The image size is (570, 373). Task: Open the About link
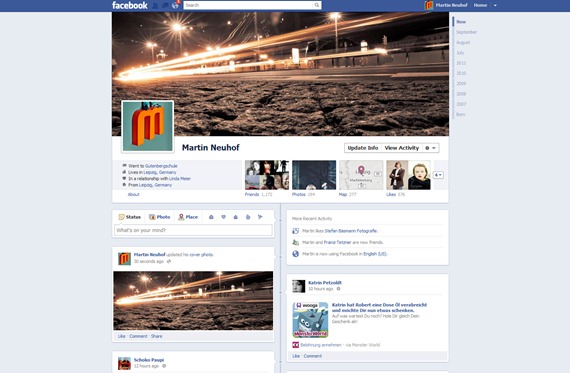pos(133,194)
